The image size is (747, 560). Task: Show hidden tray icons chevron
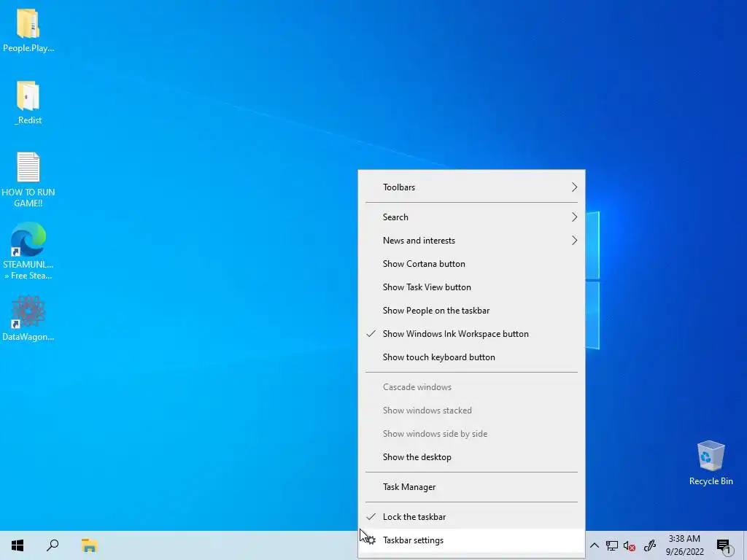point(594,545)
